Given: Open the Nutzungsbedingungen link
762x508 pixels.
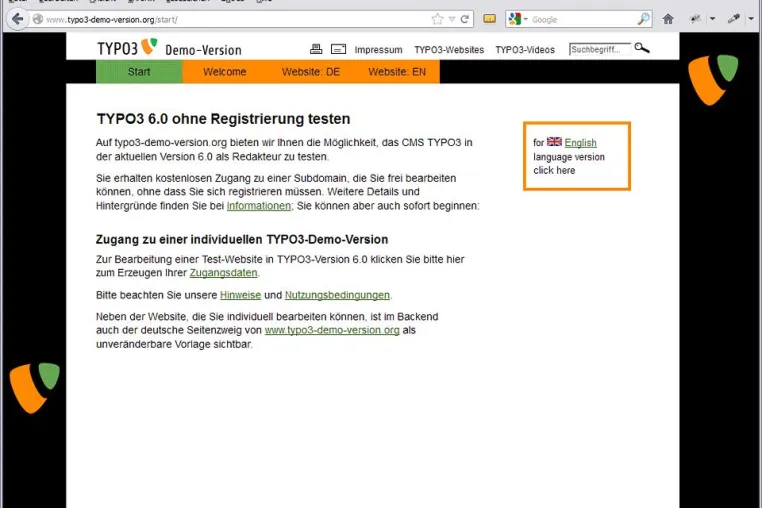Looking at the screenshot, I should (x=337, y=295).
